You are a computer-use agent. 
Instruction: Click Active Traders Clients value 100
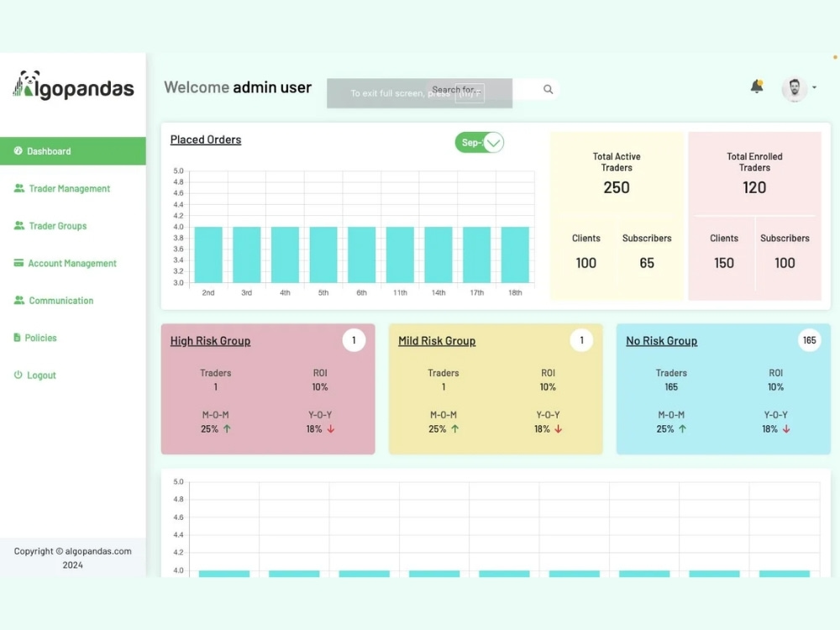(585, 263)
